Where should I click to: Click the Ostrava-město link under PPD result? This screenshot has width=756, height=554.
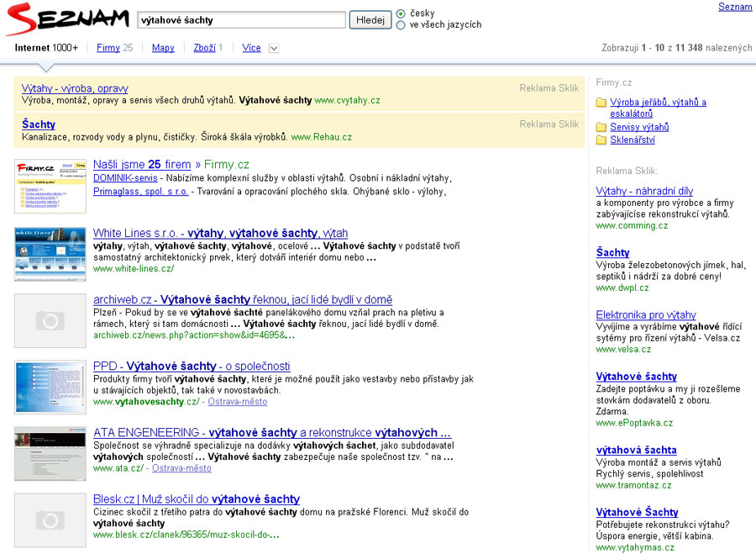pyautogui.click(x=237, y=402)
